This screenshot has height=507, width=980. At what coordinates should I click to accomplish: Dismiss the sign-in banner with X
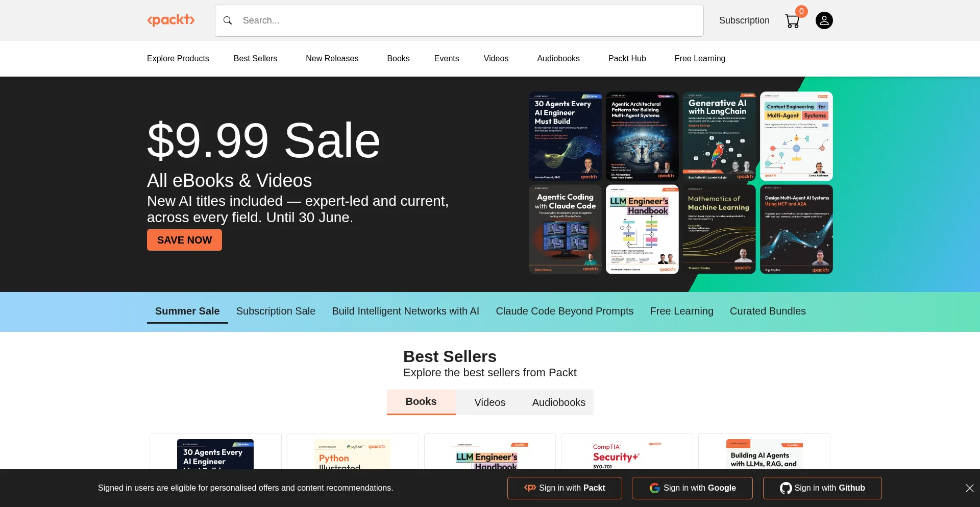point(970,488)
